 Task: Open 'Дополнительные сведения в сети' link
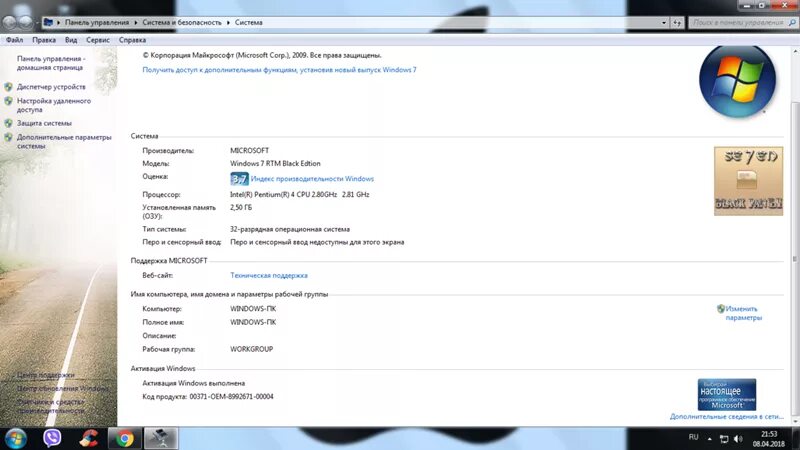pos(727,416)
